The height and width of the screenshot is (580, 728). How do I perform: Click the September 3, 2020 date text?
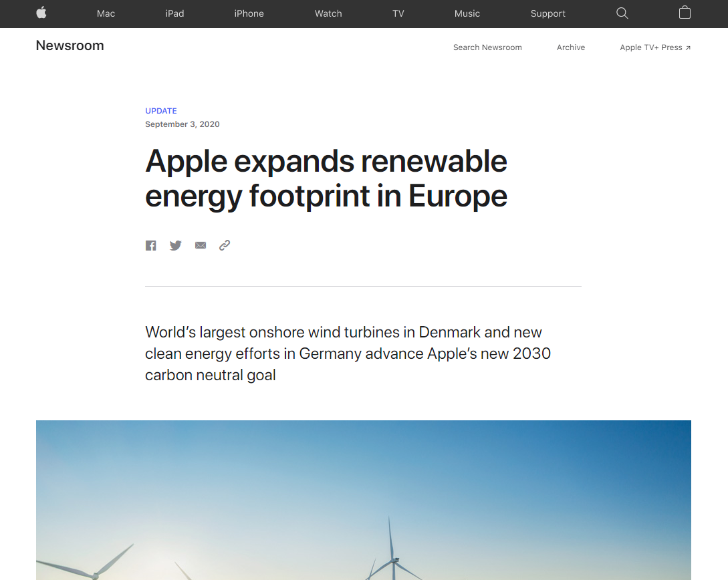(x=183, y=124)
